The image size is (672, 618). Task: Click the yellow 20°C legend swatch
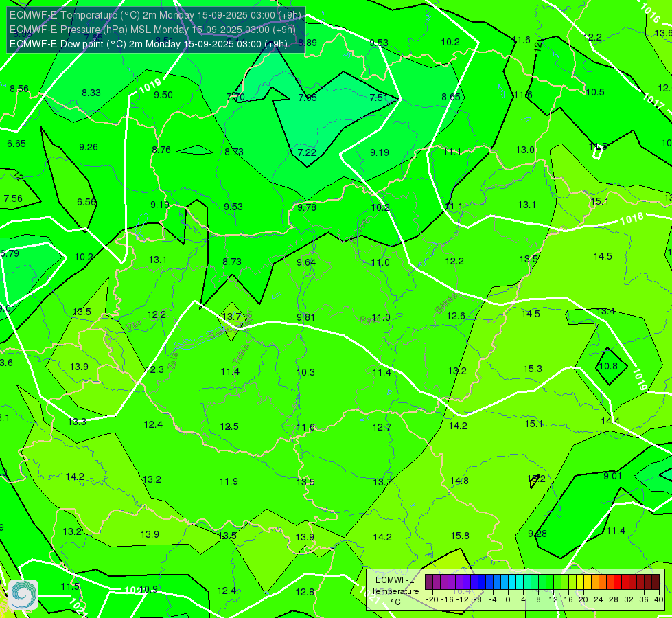pyautogui.click(x=580, y=582)
